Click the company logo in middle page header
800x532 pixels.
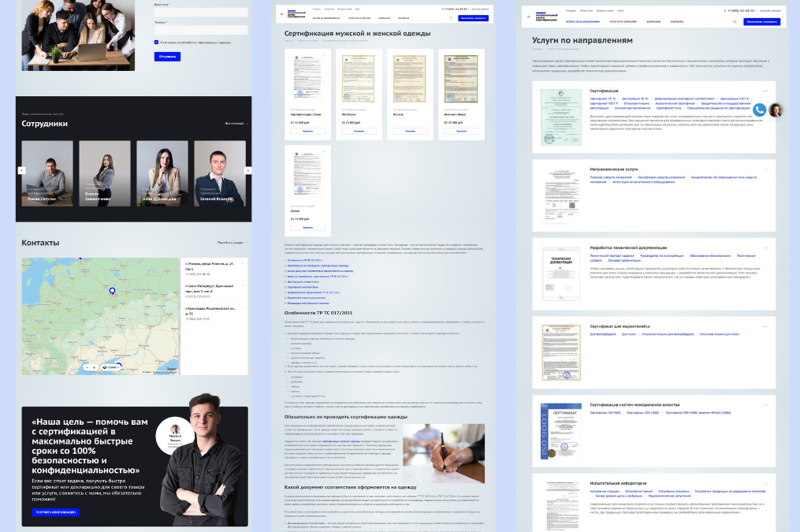296,13
